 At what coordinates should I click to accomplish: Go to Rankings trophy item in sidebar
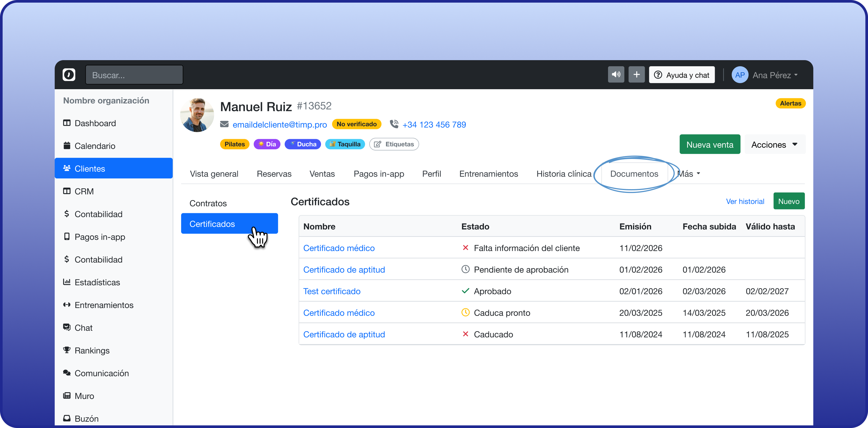[x=92, y=350]
